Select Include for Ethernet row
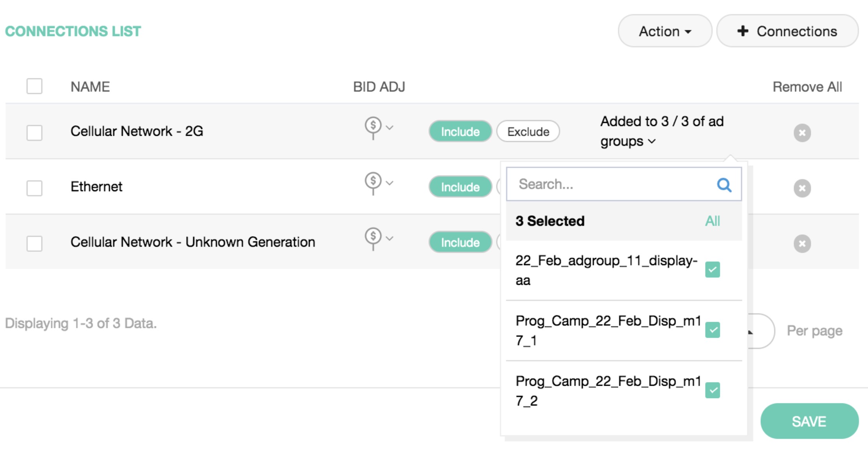The image size is (868, 450). tap(460, 187)
